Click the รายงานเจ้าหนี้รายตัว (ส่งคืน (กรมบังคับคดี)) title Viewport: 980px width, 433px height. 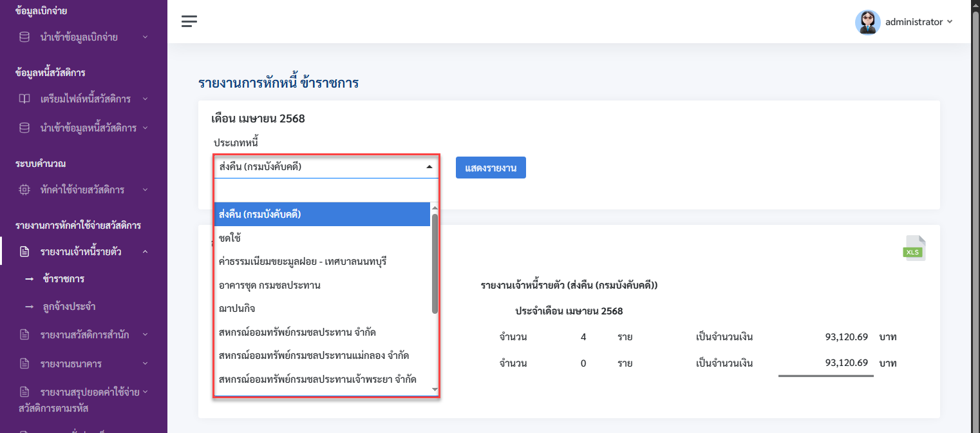click(x=569, y=285)
